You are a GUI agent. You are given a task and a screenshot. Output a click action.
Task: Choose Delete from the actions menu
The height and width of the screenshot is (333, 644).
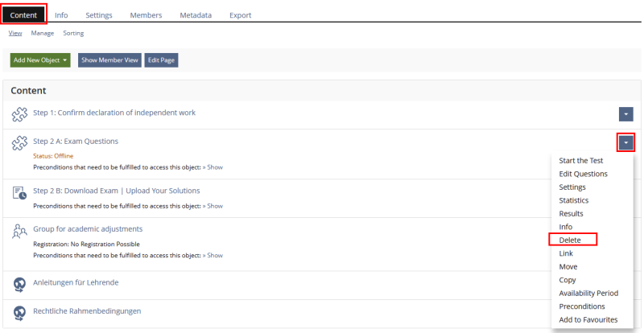pos(570,240)
